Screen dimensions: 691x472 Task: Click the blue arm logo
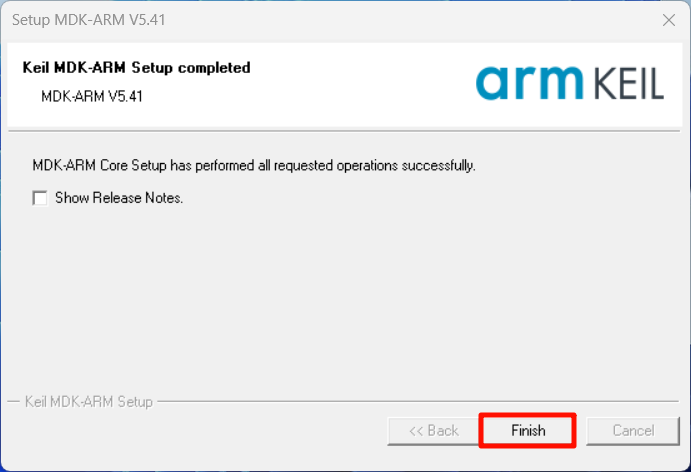pos(529,82)
